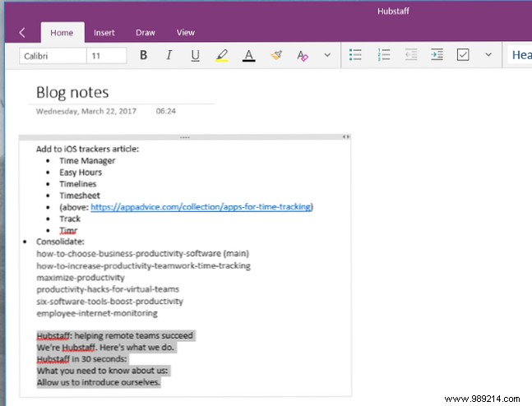Click the 'Consolidate:' bullet line
Screen dimensions: 532x406
click(60, 242)
